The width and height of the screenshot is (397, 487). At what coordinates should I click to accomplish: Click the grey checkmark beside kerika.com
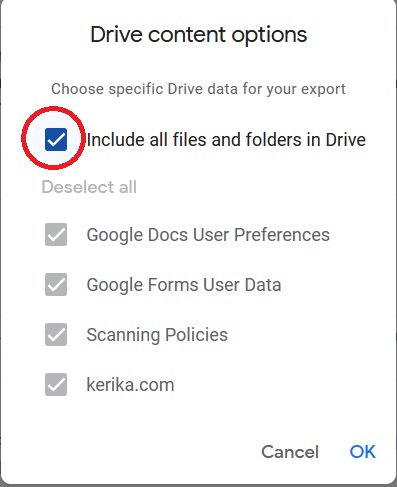point(56,385)
